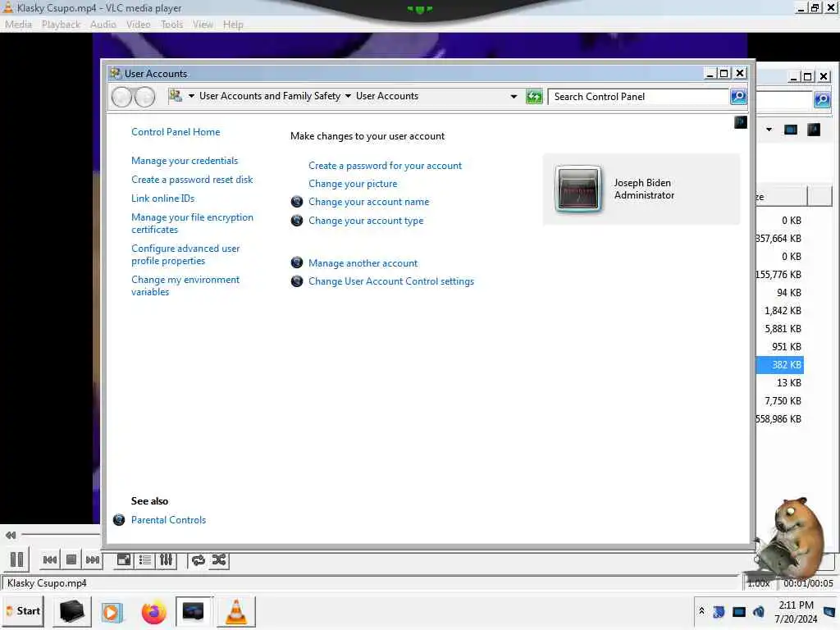Open VLC Video menu
The width and height of the screenshot is (840, 630).
138,25
